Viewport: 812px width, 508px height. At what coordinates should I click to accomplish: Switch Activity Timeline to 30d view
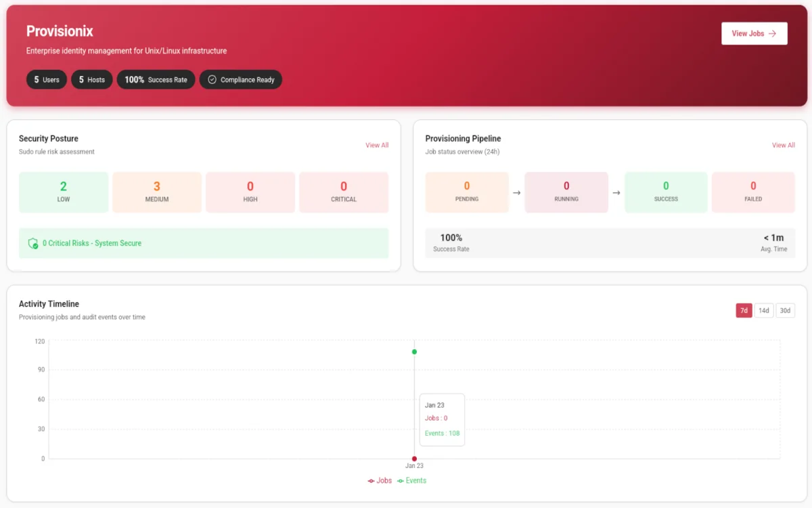785,310
